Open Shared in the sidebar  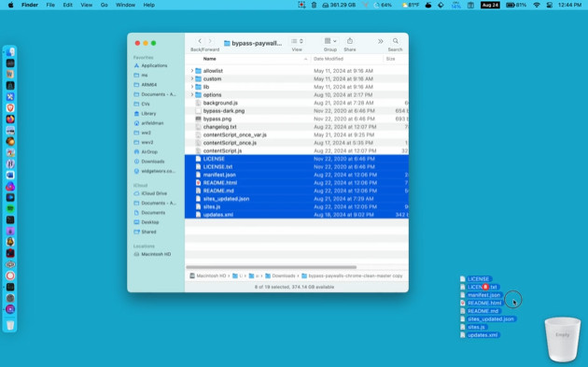click(145, 232)
